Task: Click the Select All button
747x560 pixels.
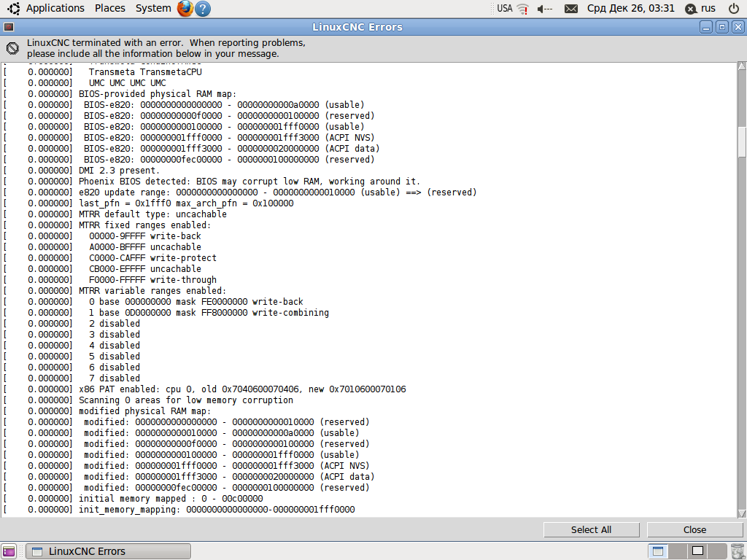Action: coord(591,529)
